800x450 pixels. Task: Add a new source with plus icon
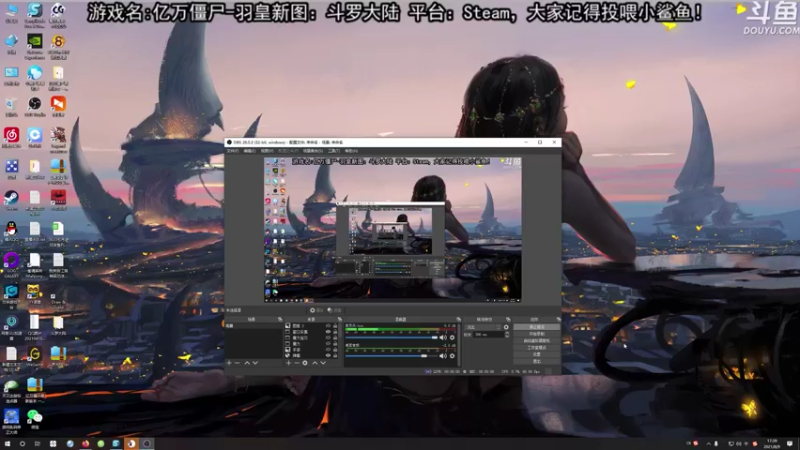point(289,363)
